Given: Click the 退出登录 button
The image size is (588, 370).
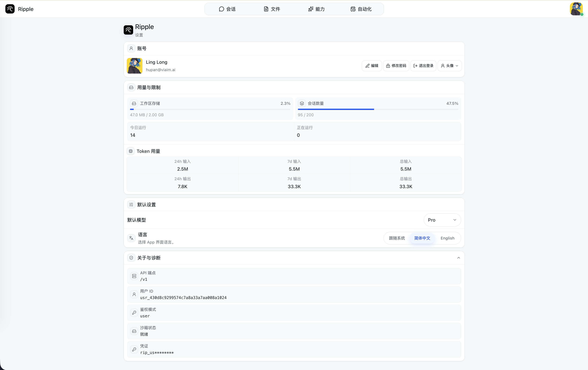Looking at the screenshot, I should click(423, 66).
